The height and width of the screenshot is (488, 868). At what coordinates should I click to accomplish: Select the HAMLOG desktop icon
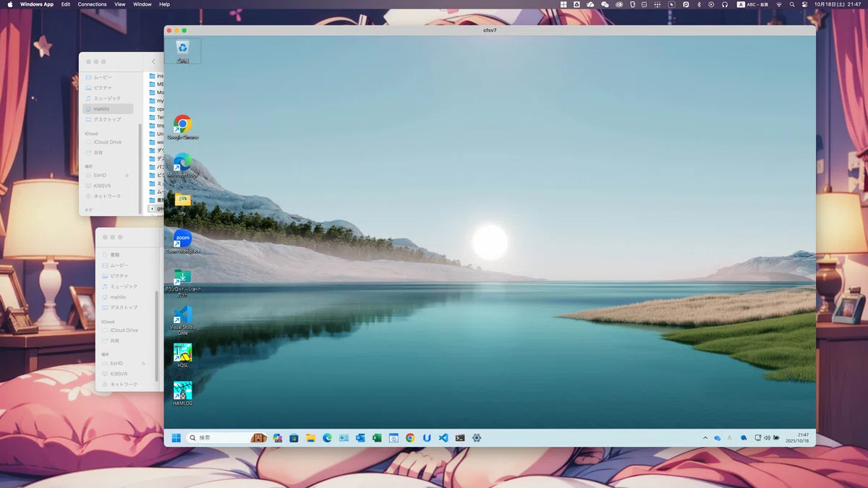[x=182, y=393]
